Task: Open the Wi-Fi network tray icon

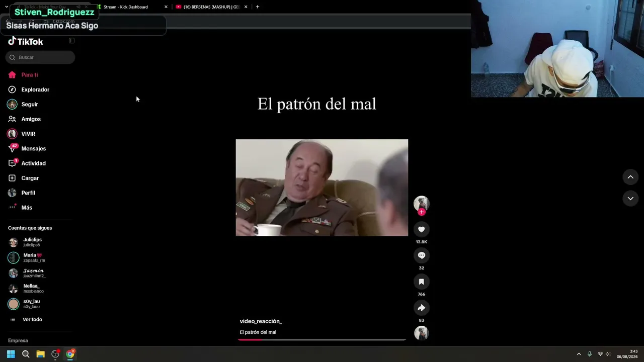Action: tap(600, 354)
